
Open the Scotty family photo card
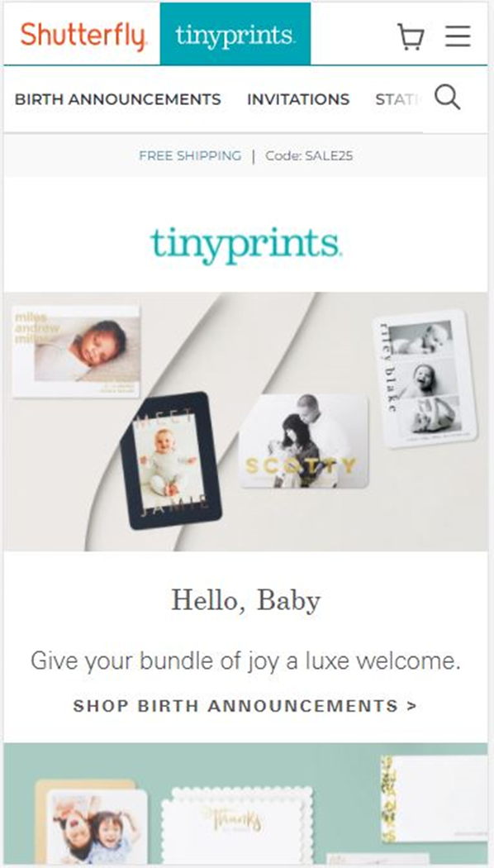coord(304,441)
